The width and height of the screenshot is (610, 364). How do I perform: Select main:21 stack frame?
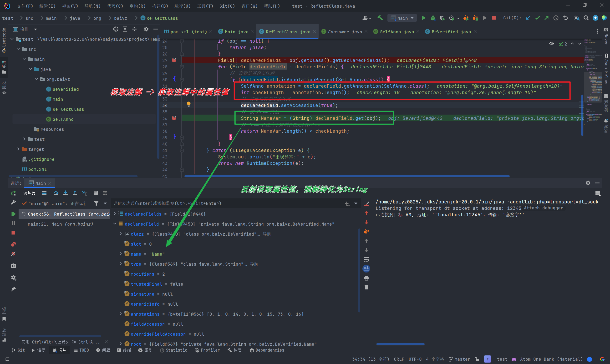point(60,224)
